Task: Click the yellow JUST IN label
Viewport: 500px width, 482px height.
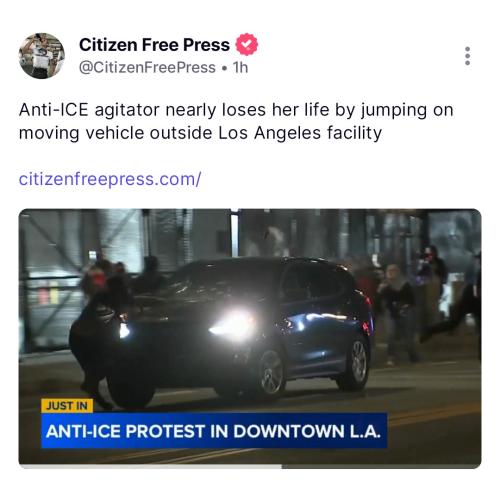Action: (67, 406)
